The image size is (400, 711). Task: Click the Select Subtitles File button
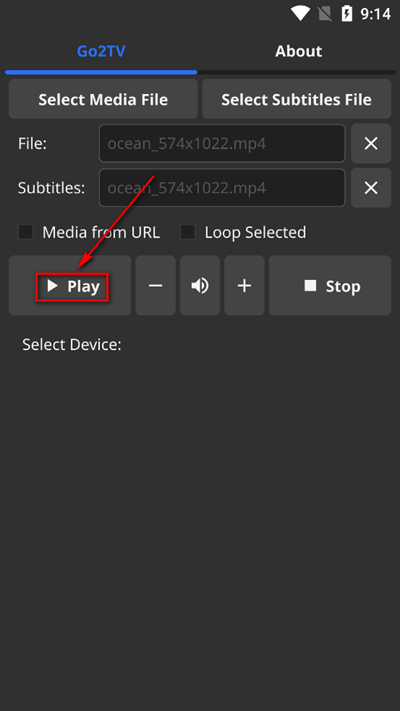tap(297, 99)
